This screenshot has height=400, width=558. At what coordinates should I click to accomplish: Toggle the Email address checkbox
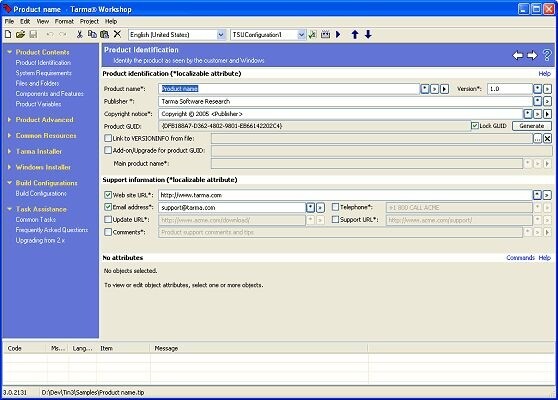108,207
